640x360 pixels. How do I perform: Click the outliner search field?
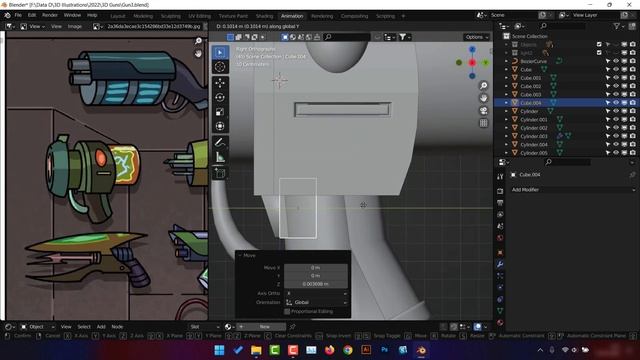pyautogui.click(x=562, y=26)
